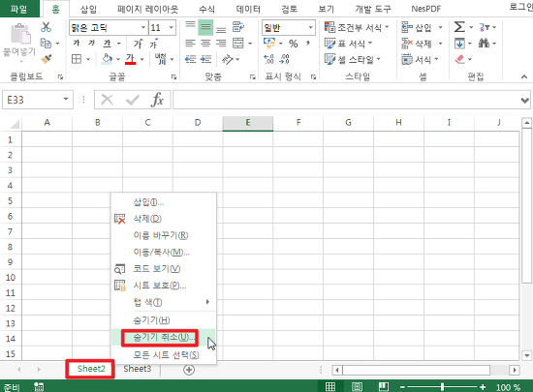Image resolution: width=533 pixels, height=392 pixels.
Task: Click 삭제 delete cells button
Action: (417, 44)
